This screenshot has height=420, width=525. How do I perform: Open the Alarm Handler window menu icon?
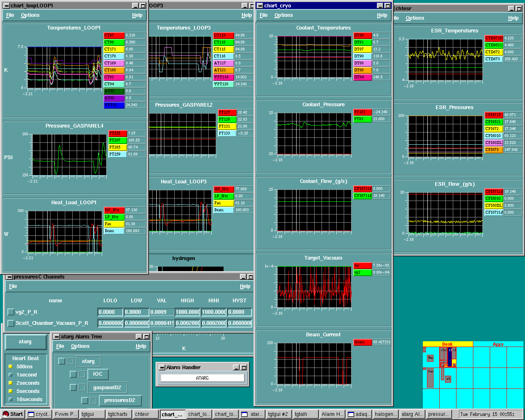162,367
